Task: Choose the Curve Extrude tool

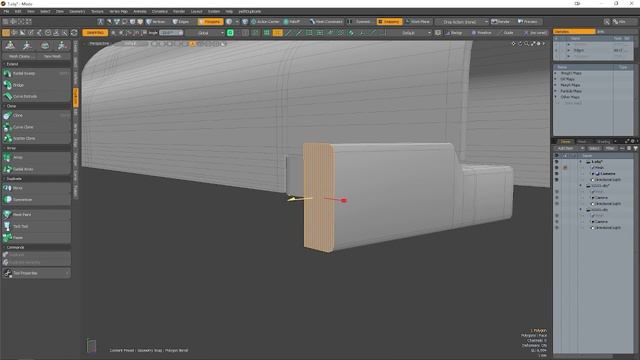Action: [36, 96]
